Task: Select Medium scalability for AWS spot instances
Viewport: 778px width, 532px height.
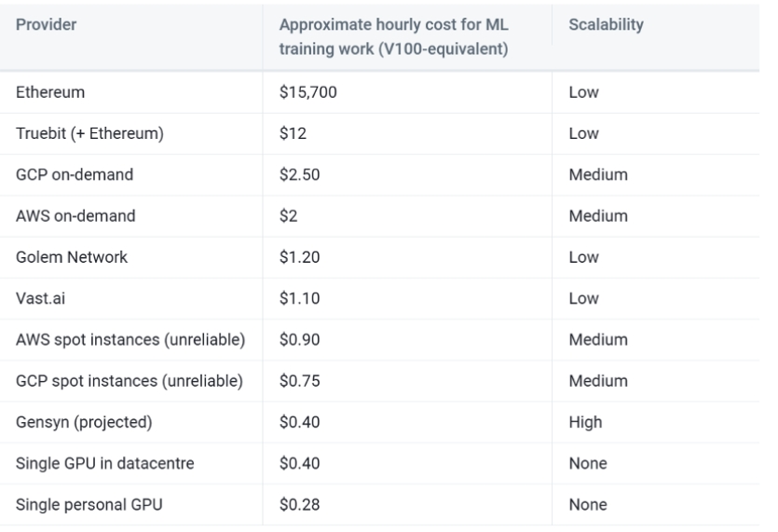Action: coord(598,339)
